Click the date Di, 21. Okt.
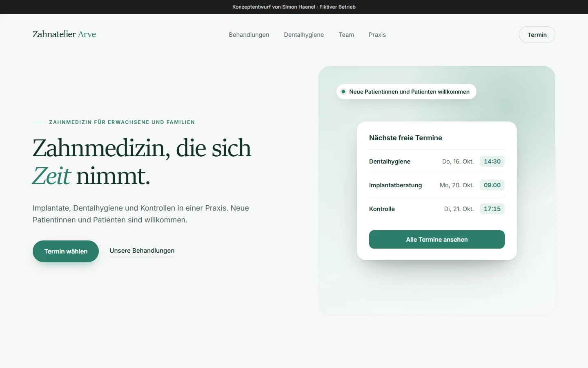The width and height of the screenshot is (588, 368). click(x=459, y=209)
